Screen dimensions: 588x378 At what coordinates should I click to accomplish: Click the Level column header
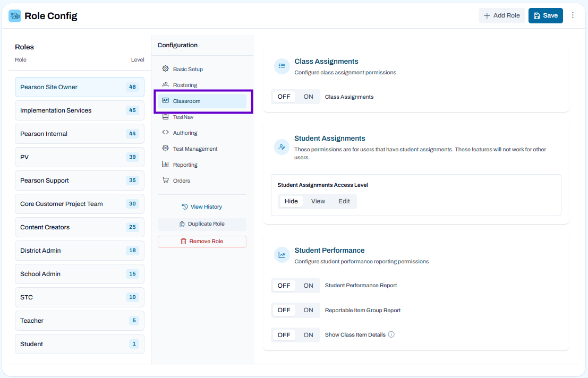point(138,59)
